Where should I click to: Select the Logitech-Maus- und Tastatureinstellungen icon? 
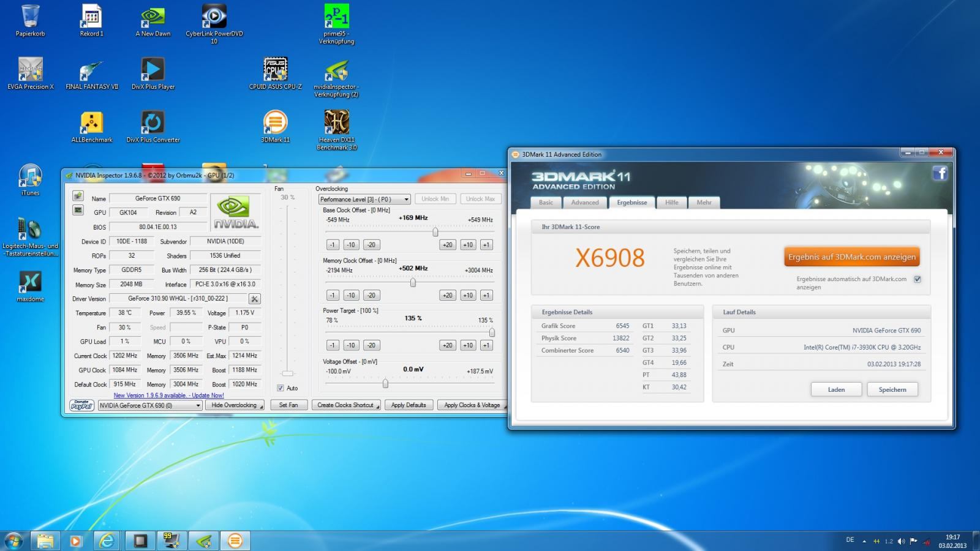31,237
